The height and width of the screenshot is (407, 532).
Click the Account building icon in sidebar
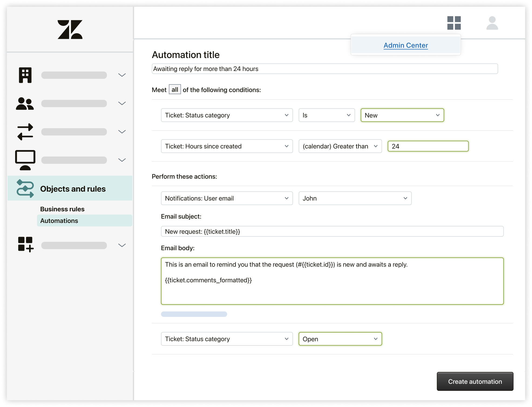point(25,75)
